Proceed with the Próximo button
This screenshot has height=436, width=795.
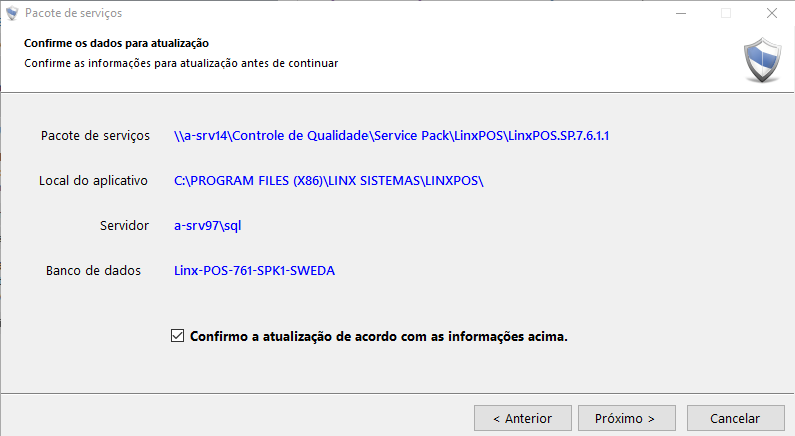coord(624,418)
